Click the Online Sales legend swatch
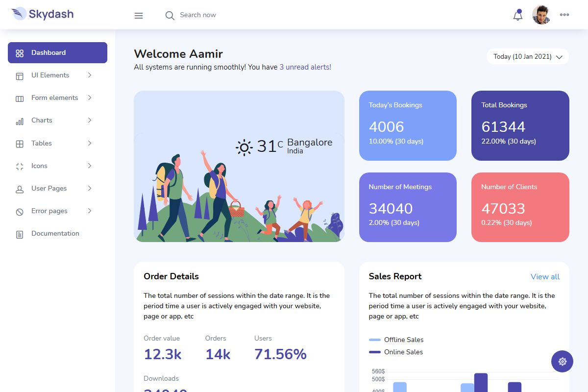This screenshot has width=588, height=392. tap(374, 352)
